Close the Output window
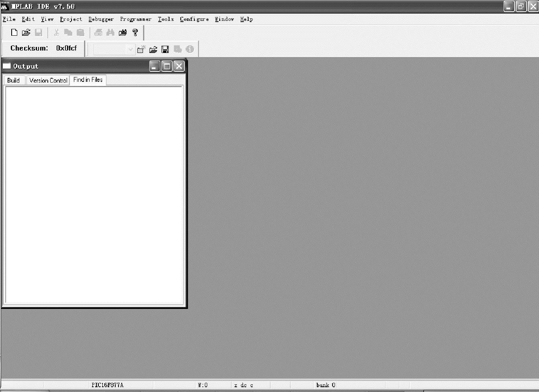 pos(179,66)
